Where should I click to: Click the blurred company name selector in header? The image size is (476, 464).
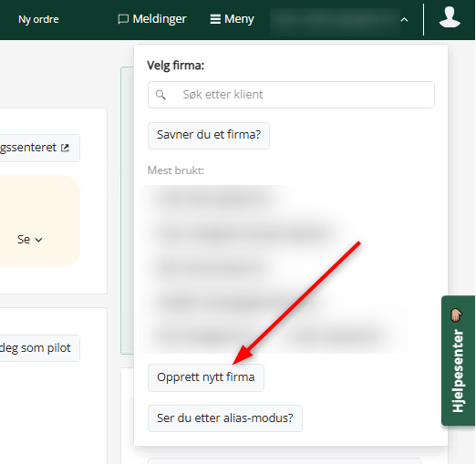pos(335,20)
